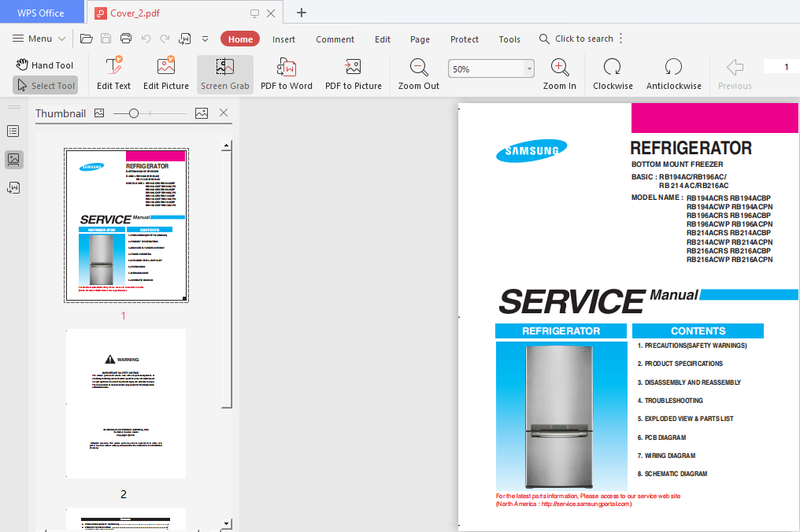The width and height of the screenshot is (800, 532).
Task: Open the Menu hamburger button
Action: tap(39, 39)
